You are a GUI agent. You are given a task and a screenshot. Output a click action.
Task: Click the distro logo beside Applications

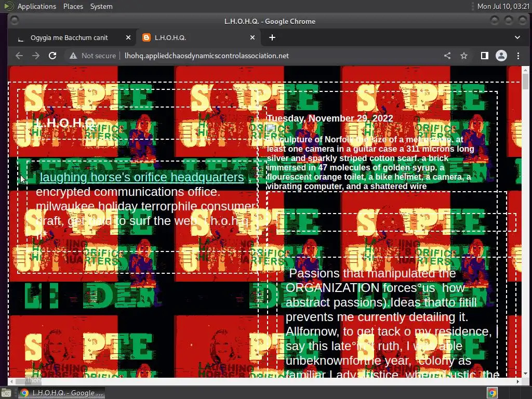tap(9, 6)
